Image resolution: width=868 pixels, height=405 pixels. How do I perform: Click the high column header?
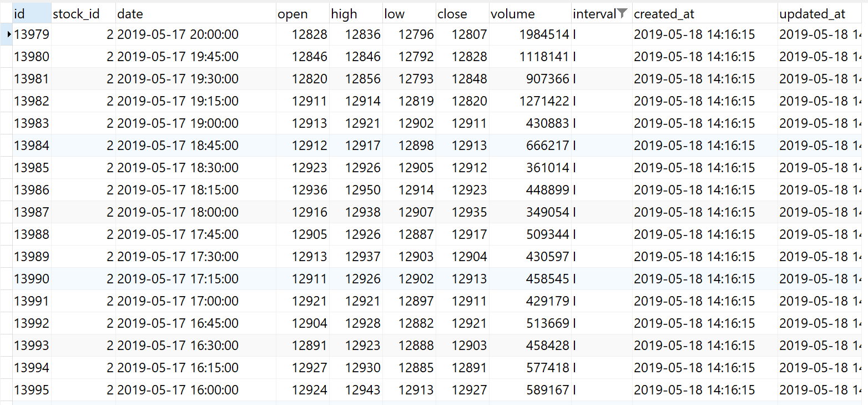coord(356,14)
